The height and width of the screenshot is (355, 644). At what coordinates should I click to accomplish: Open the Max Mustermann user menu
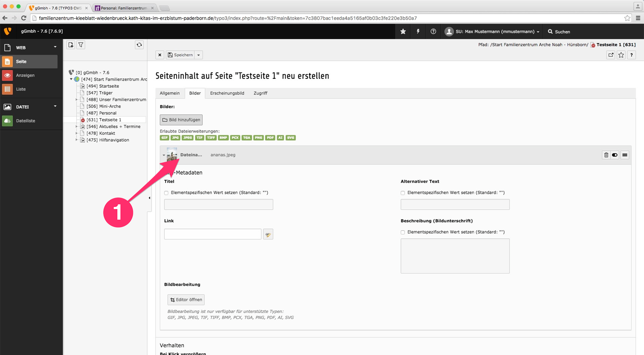[492, 31]
